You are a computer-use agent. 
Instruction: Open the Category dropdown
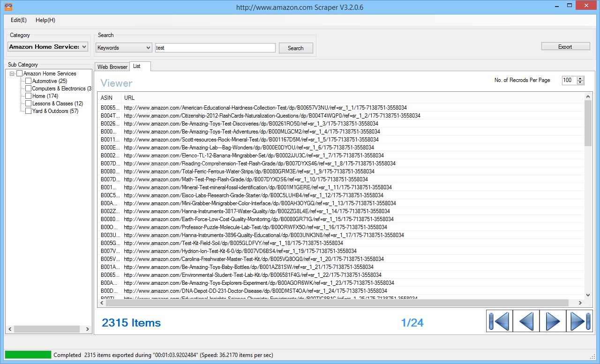[48, 46]
